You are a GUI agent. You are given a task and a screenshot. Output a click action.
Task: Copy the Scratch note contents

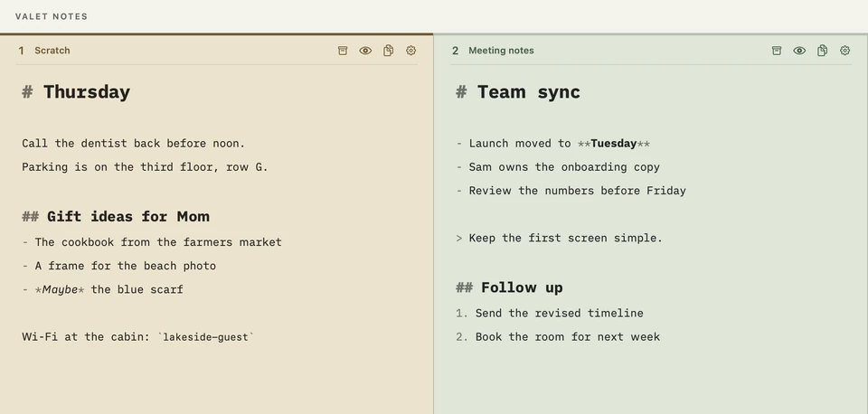(x=388, y=51)
